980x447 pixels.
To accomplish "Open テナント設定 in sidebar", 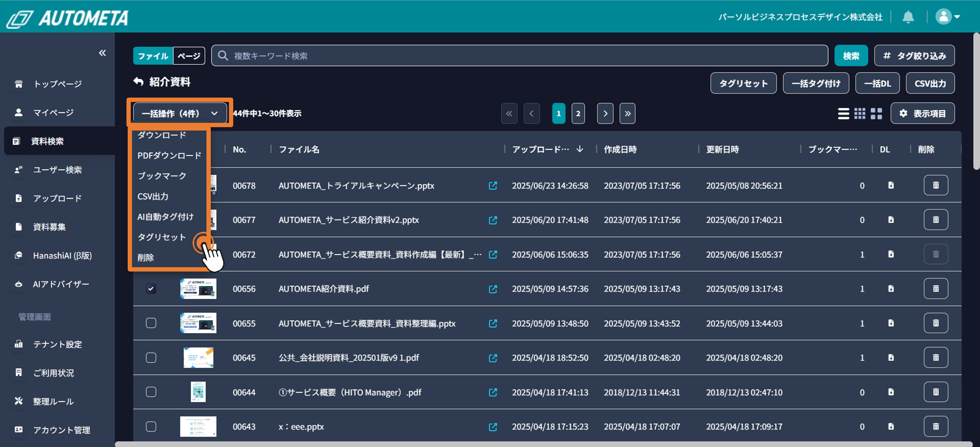I will 57,344.
